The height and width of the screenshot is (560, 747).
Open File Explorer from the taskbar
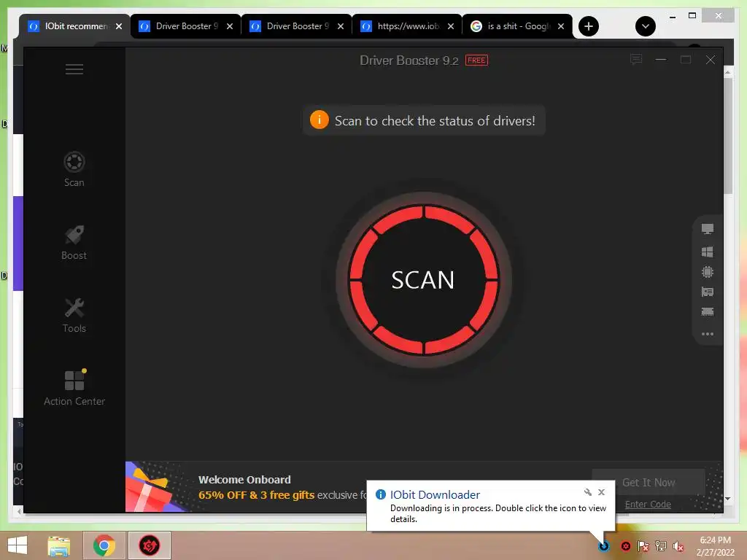pyautogui.click(x=59, y=545)
